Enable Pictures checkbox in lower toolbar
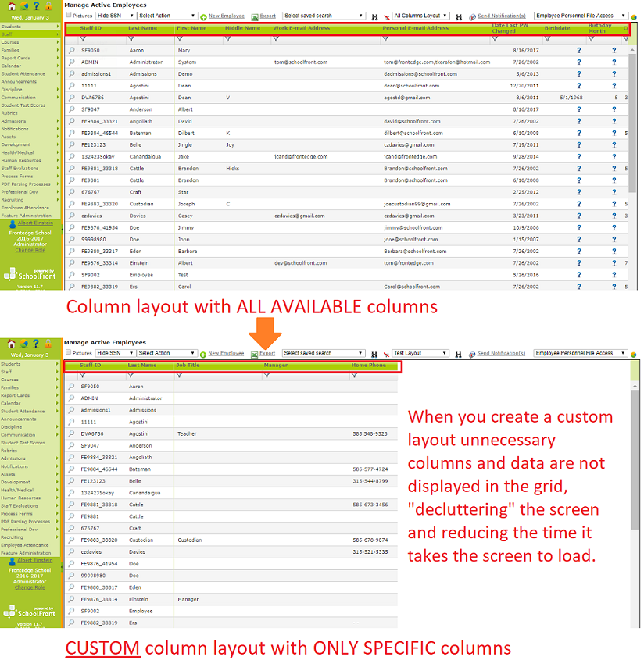Viewport: 644px width, 660px height. [x=69, y=353]
